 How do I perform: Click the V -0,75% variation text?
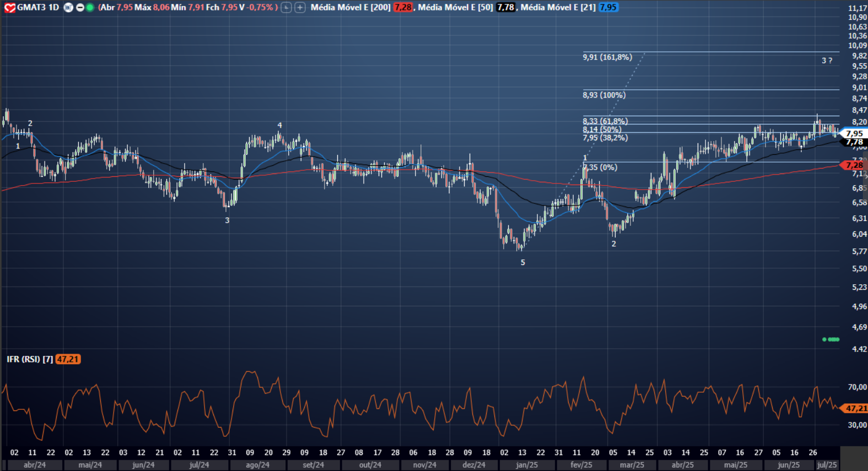point(256,8)
